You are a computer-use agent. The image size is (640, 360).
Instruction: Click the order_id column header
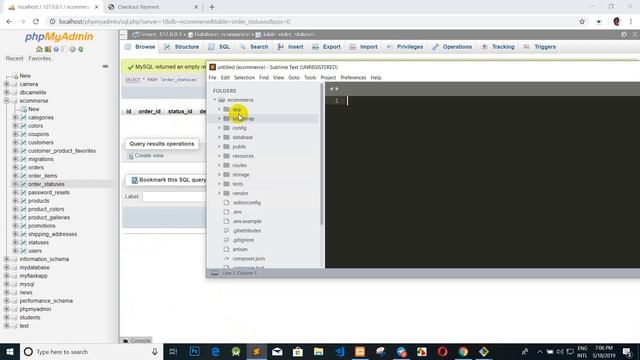(149, 111)
